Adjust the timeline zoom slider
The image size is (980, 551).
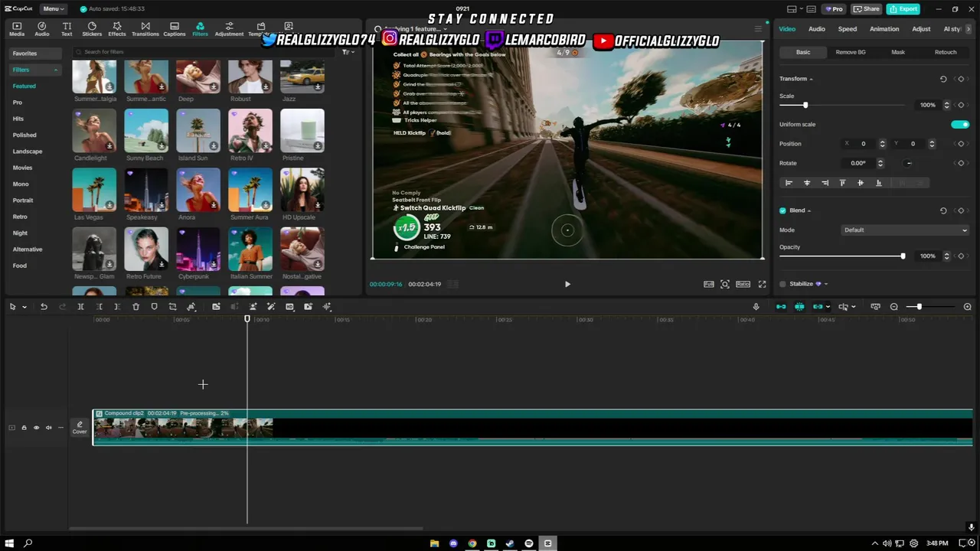[x=920, y=307]
